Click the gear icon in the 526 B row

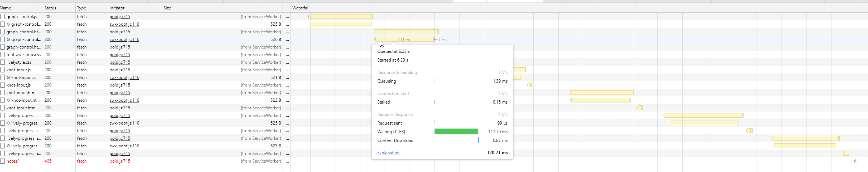click(x=8, y=39)
